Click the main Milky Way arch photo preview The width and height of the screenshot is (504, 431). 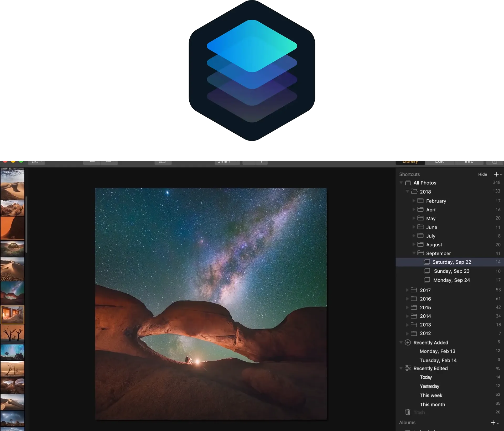[x=211, y=304]
